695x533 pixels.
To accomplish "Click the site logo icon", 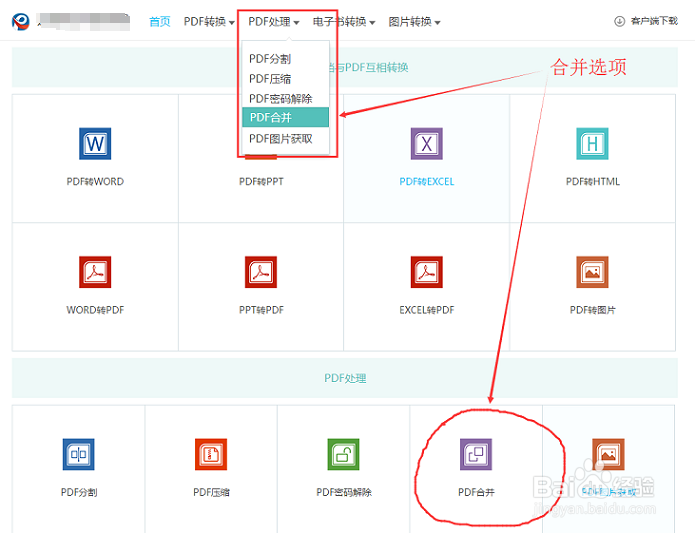I will coord(20,21).
